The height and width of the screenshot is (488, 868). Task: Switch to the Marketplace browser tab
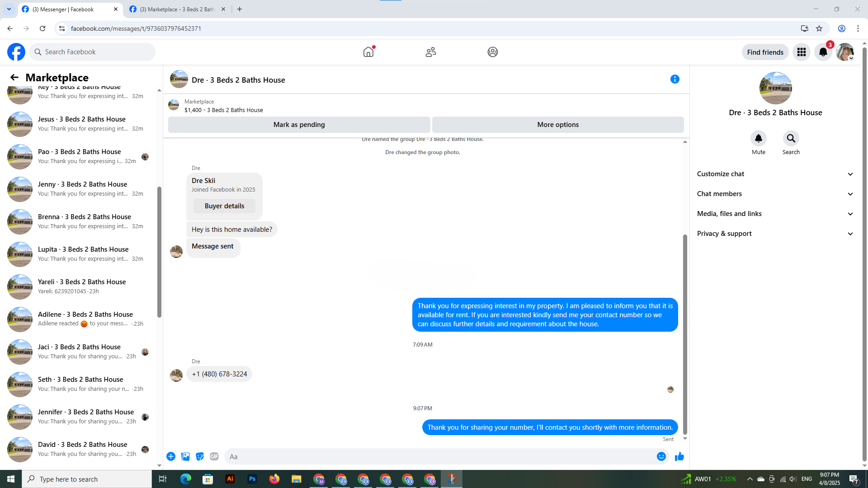tap(177, 9)
